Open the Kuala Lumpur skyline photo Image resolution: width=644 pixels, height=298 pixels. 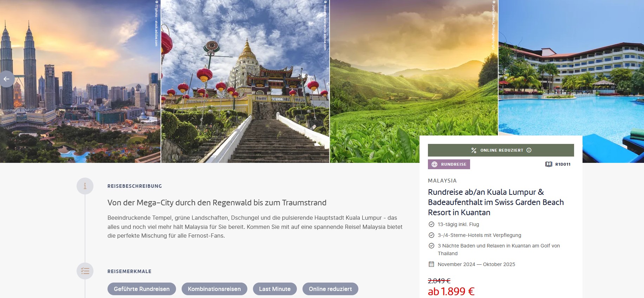pos(80,81)
